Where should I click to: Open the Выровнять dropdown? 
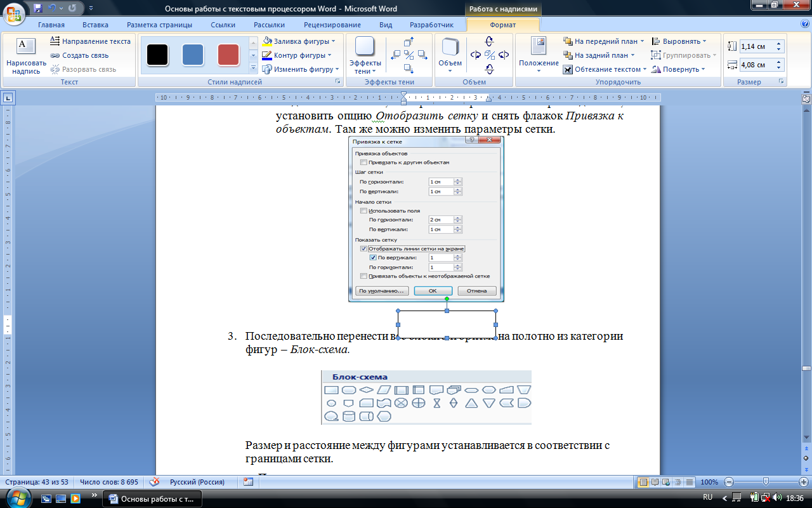point(679,41)
